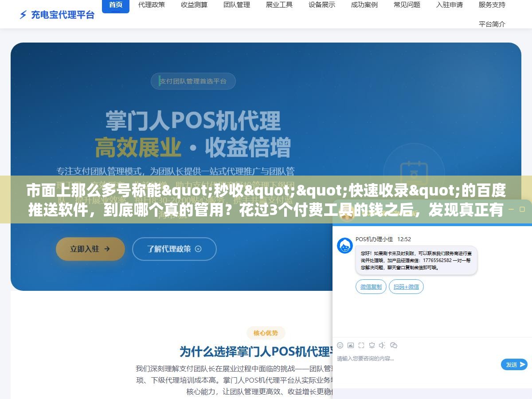
Task: Go to 入驻申请 page
Action: pos(450,5)
